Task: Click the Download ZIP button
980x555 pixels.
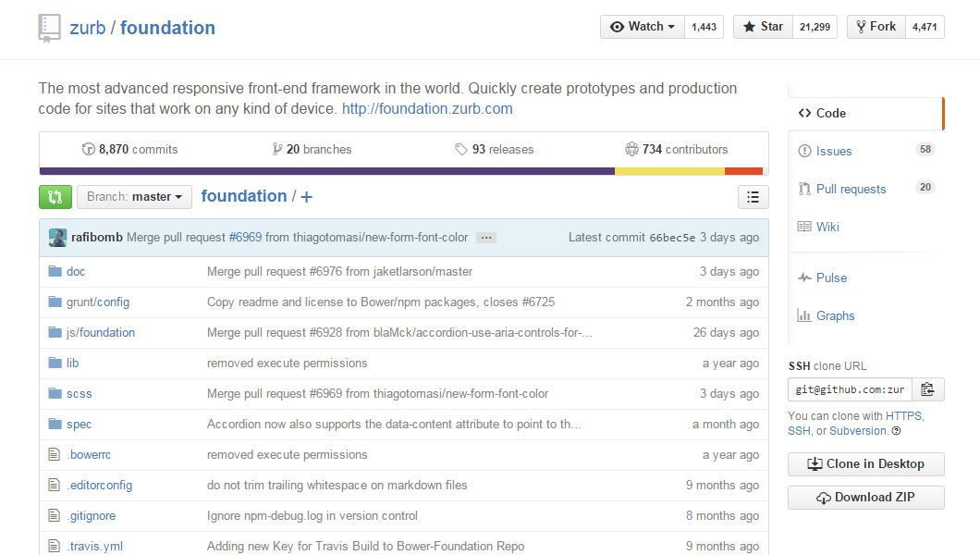Action: pyautogui.click(x=865, y=498)
